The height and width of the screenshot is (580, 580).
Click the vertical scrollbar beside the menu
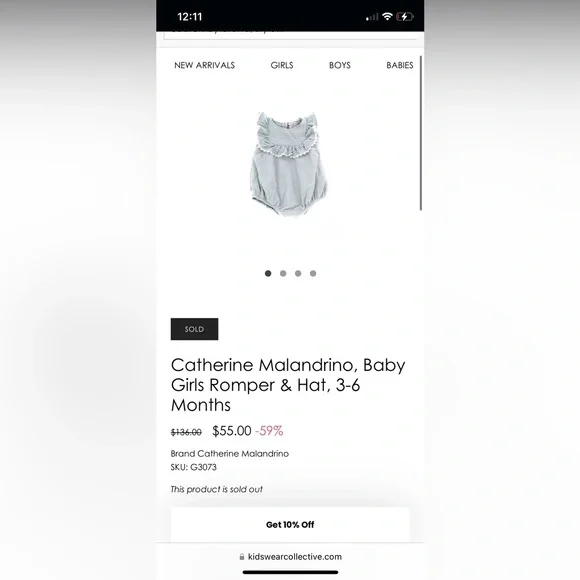coord(421,133)
